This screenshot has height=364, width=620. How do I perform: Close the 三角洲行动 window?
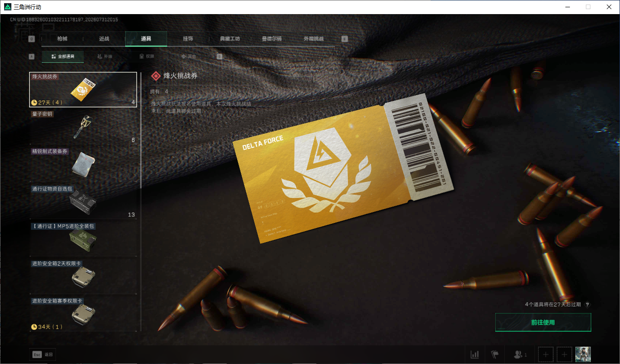tap(609, 7)
